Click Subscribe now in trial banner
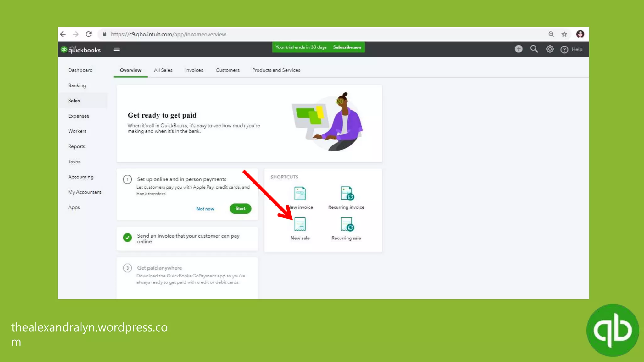 tap(347, 47)
